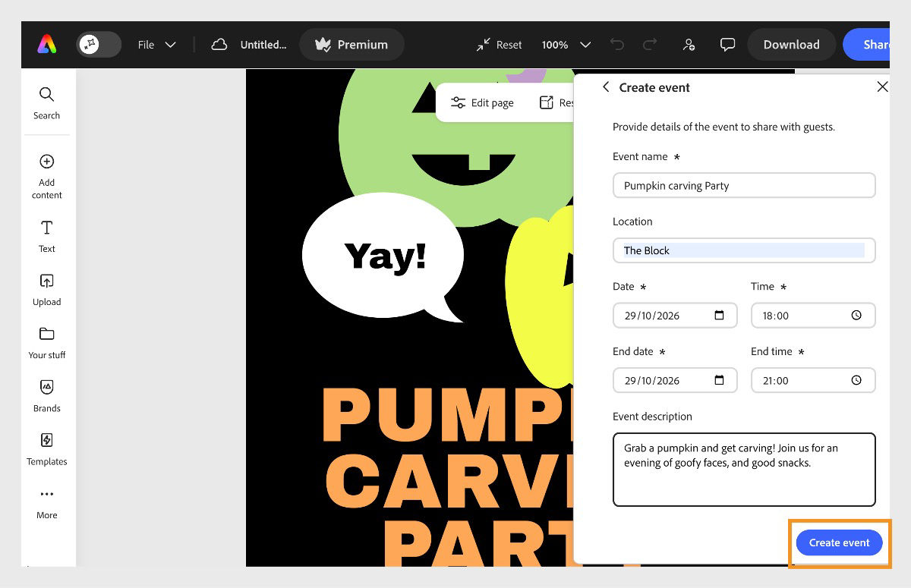This screenshot has width=911, height=588.
Task: Open the clock picker for End time
Action: pyautogui.click(x=856, y=381)
